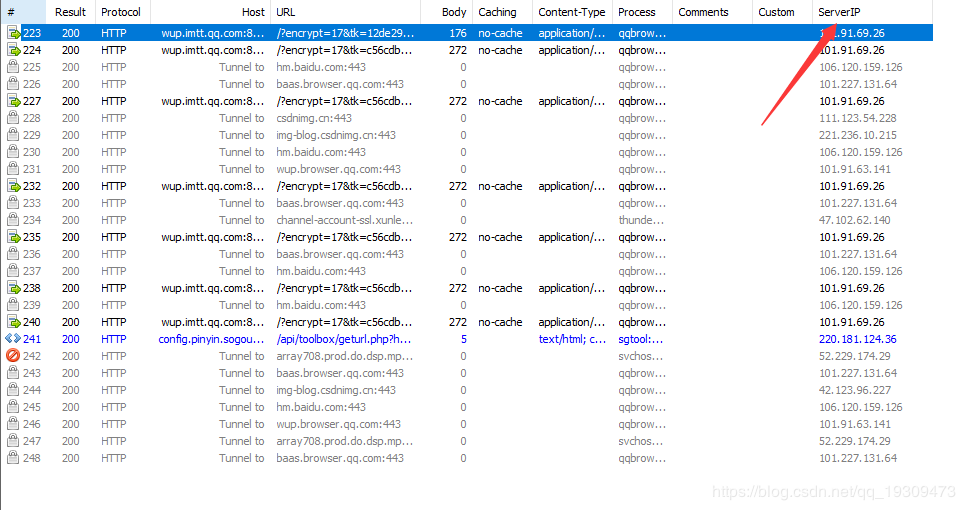Click the session 223 request icon
The image size is (965, 510).
click(x=13, y=33)
